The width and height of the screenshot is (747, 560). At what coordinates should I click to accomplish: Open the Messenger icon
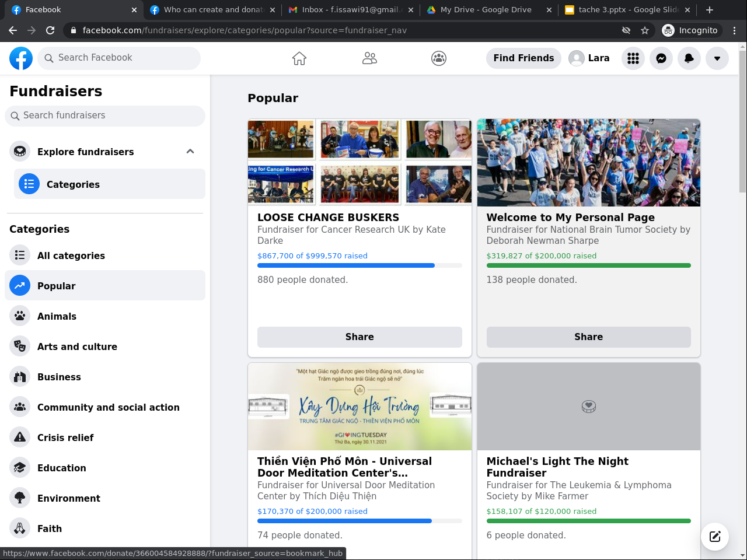[661, 58]
